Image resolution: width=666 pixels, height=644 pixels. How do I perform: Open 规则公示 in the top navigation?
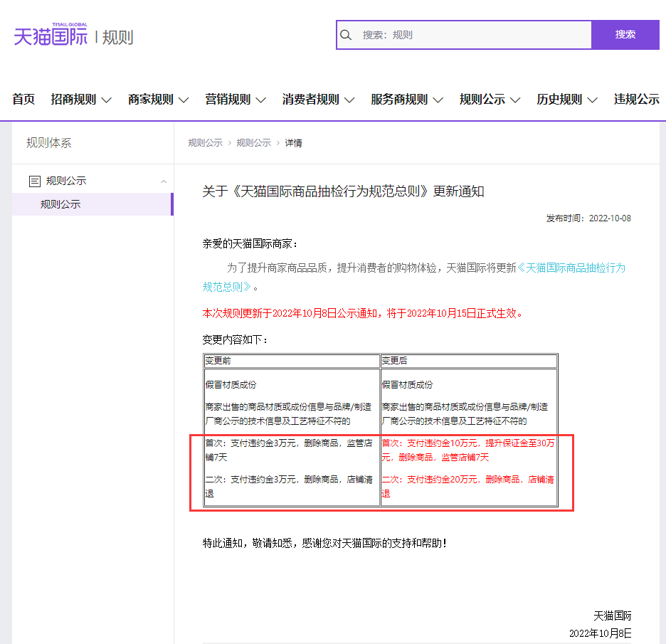pos(490,100)
